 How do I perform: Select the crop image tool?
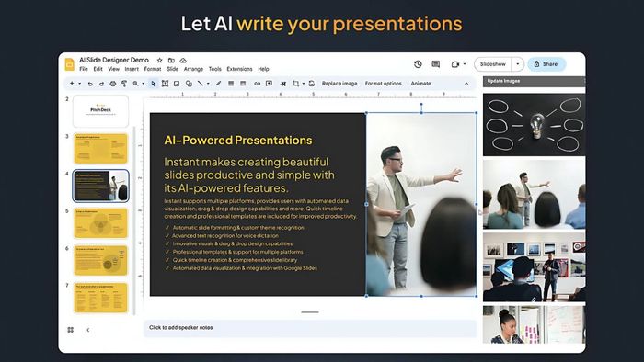click(x=295, y=84)
